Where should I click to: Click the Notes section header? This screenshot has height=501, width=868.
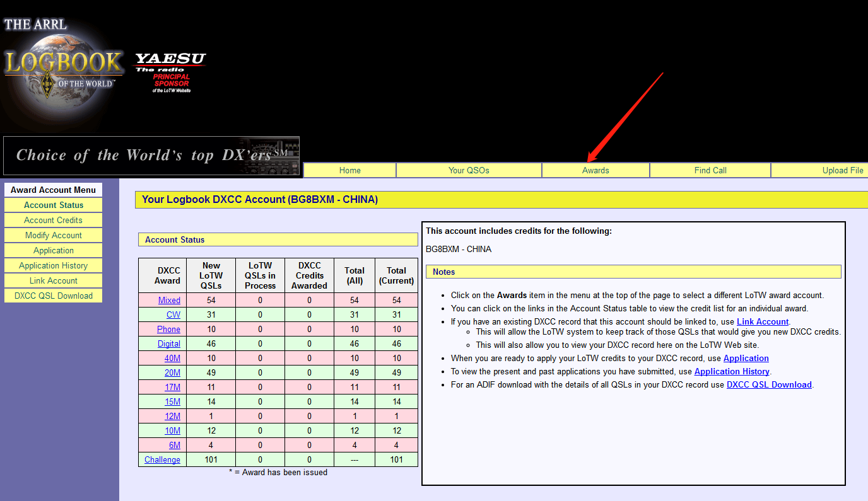click(633, 272)
